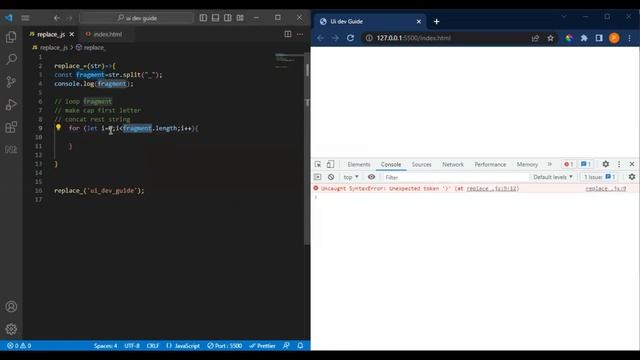
Task: Change file encoding UTF-8
Action: click(x=132, y=346)
